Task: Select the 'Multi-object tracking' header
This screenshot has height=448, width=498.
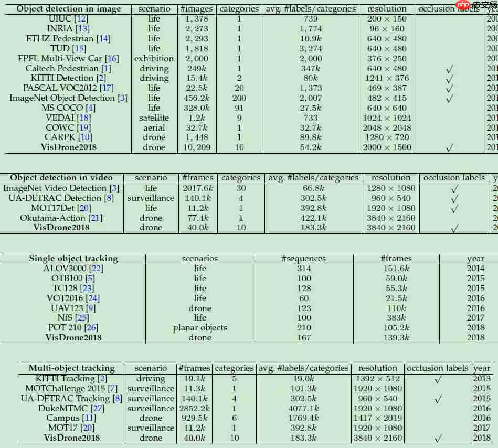Action: (x=72, y=368)
